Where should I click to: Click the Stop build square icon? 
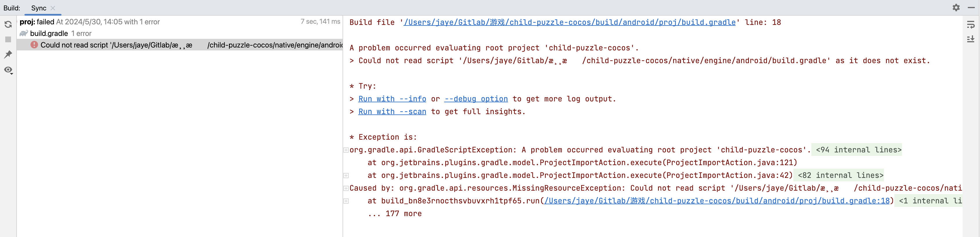pos(8,39)
